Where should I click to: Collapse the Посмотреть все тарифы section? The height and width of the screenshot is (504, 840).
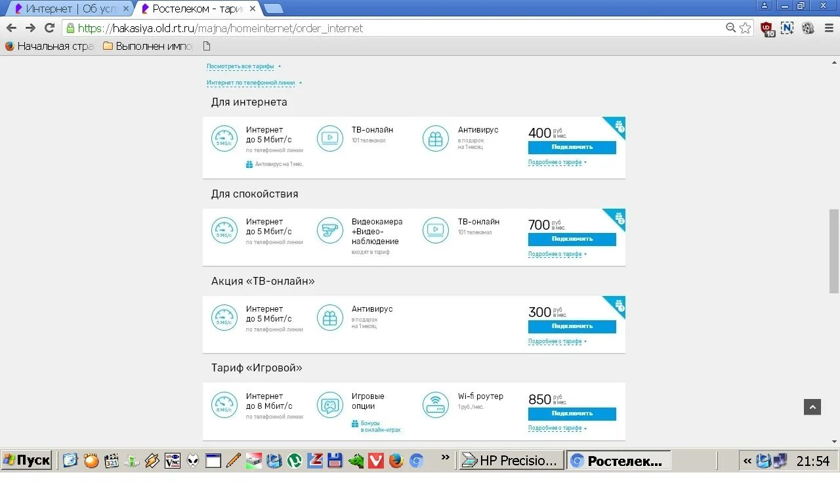[243, 66]
